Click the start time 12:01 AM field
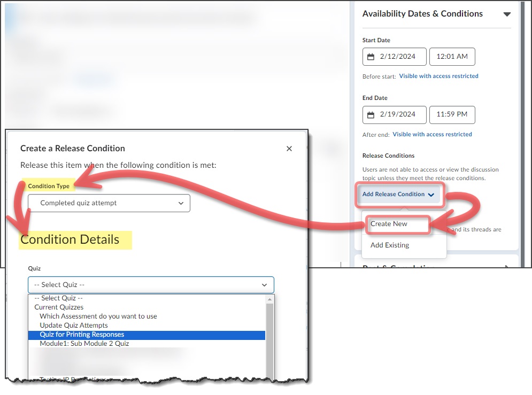The image size is (532, 395). pos(452,57)
